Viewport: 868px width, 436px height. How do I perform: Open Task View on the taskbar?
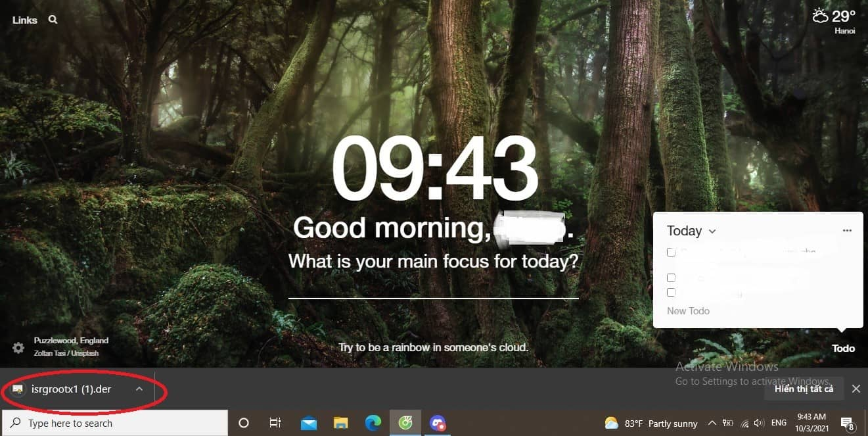coord(275,423)
